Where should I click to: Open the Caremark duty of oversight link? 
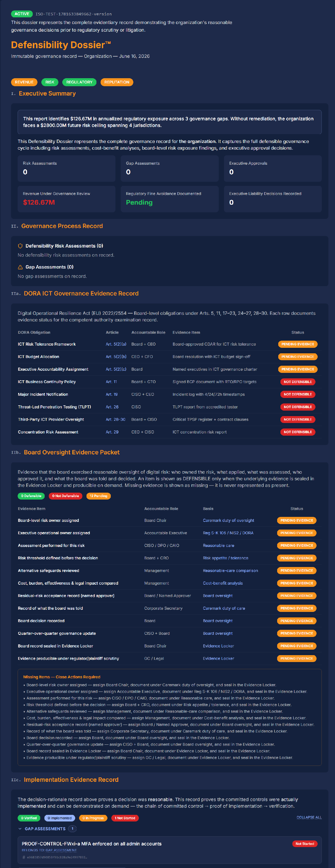click(x=228, y=520)
